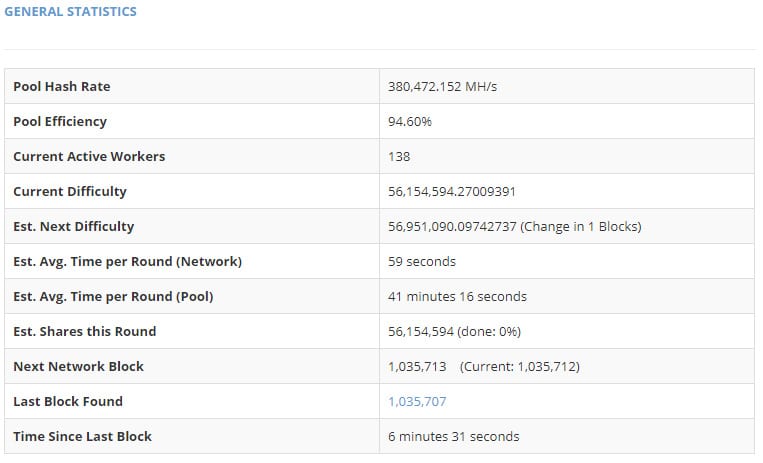The height and width of the screenshot is (463, 763).
Task: Click the current difficulty value 56,154,594.27009391
Action: click(452, 191)
